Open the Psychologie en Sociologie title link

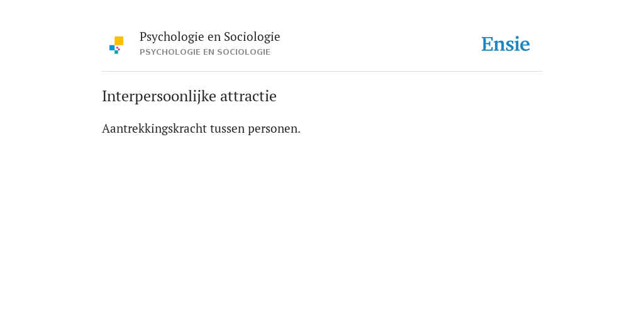(x=209, y=36)
